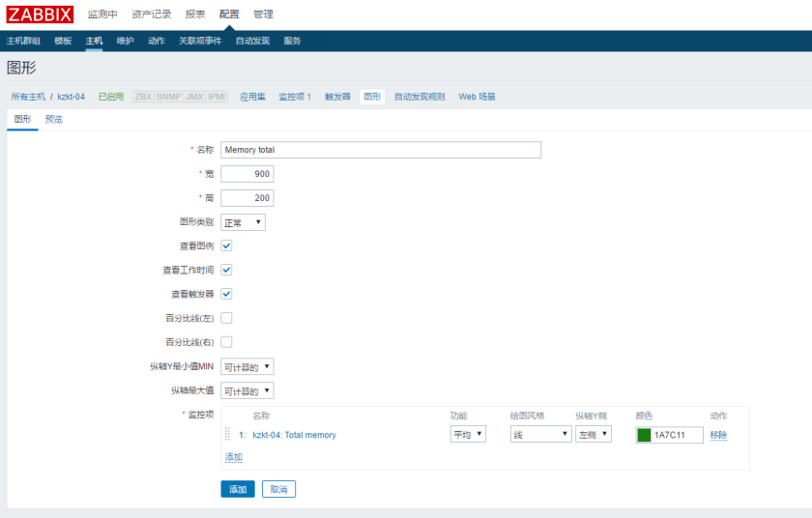Open the green color swatch picker
Screen dimensions: 812x518
644,435
